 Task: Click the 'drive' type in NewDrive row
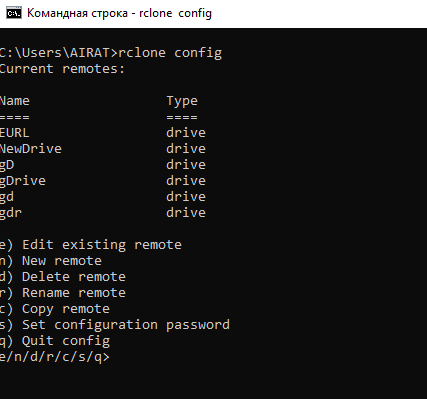point(186,149)
